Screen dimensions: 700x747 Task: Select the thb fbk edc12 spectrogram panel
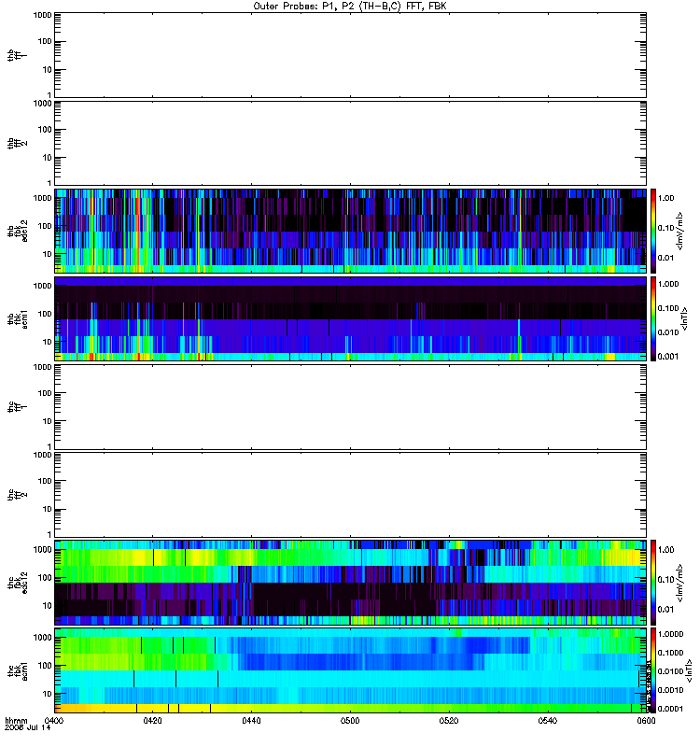pos(351,231)
